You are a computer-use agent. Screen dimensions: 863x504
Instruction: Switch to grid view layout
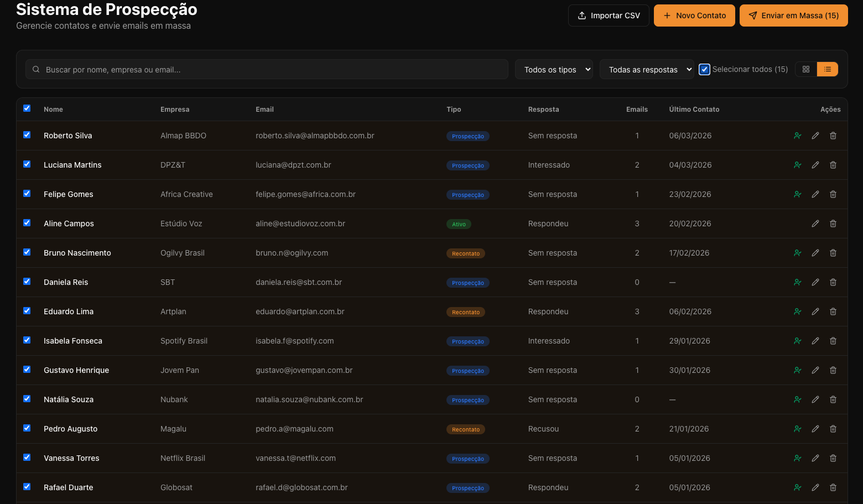point(805,69)
